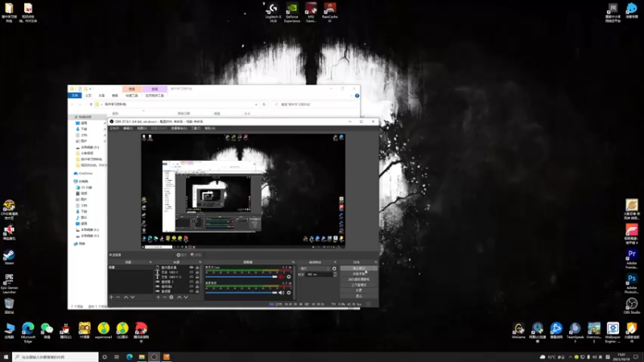Open Steam desktop shortcut
The height and width of the screenshot is (362, 644).
coord(9,257)
